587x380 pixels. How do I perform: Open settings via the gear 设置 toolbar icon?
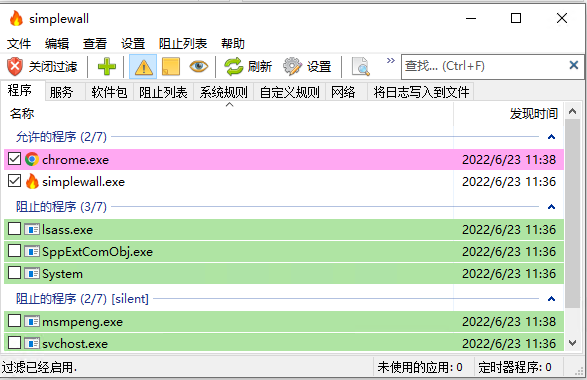point(292,67)
